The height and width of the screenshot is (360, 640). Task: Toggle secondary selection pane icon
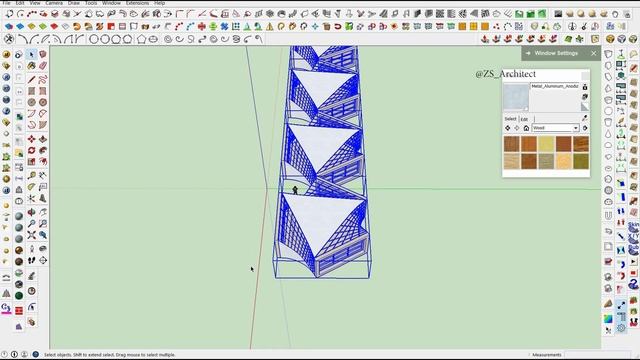[x=585, y=87]
